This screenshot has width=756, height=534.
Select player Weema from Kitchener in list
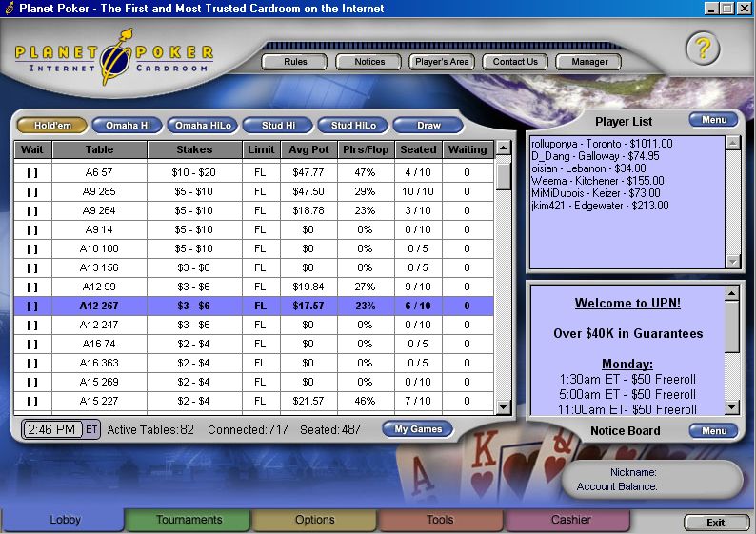[x=577, y=180]
